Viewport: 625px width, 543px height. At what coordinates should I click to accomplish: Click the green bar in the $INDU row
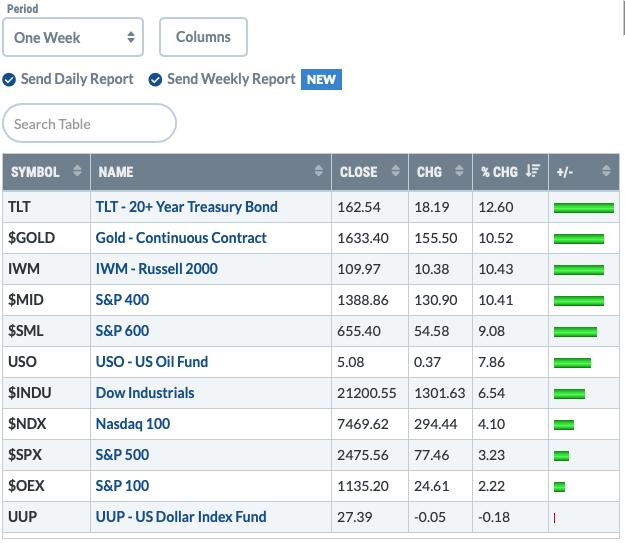569,393
